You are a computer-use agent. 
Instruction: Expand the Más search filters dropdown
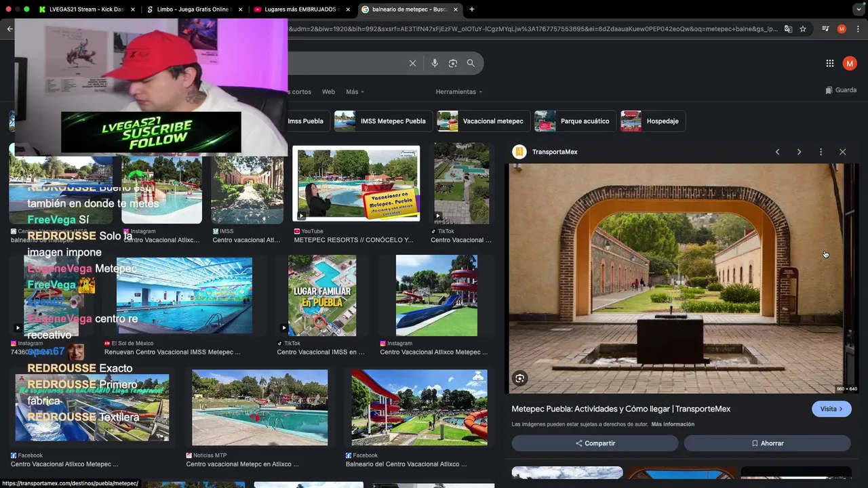355,91
